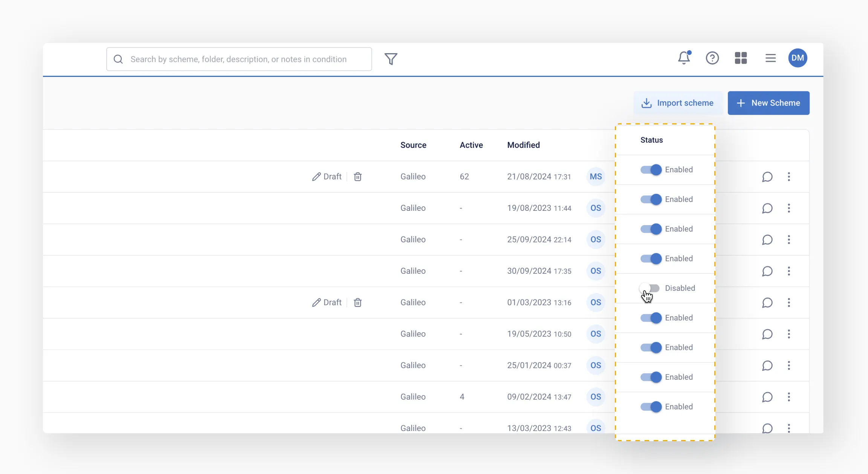Image resolution: width=868 pixels, height=474 pixels.
Task: Toggle status switch in the 19/05/2023 row
Action: tap(651, 318)
